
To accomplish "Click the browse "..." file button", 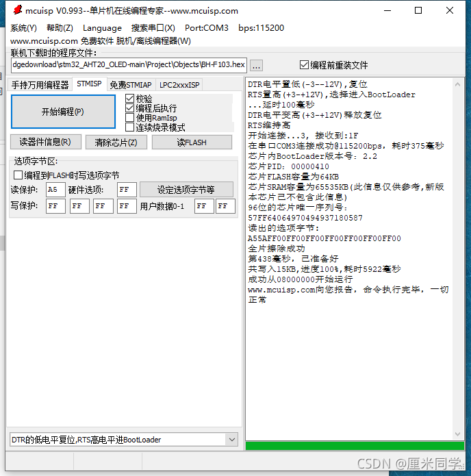I will (x=257, y=66).
